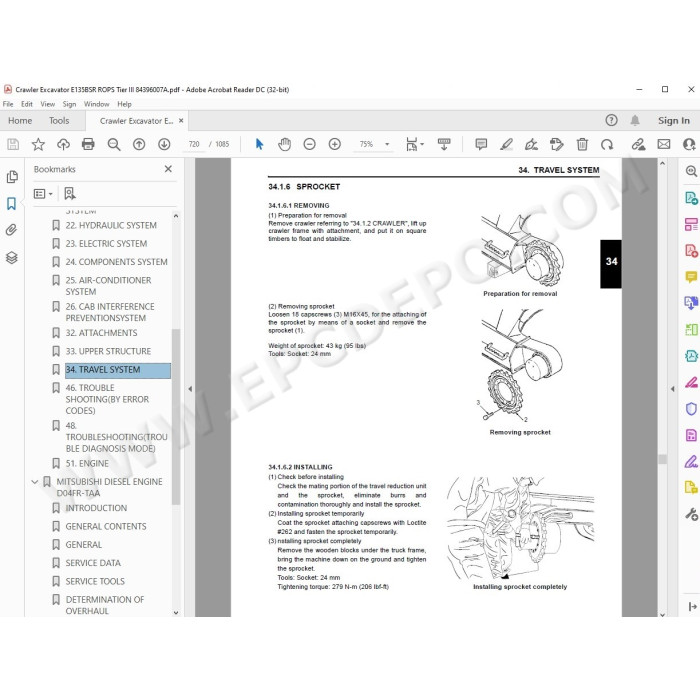700x700 pixels.
Task: Toggle the Bookmarks panel icon in the sidebar
Action: (x=12, y=204)
